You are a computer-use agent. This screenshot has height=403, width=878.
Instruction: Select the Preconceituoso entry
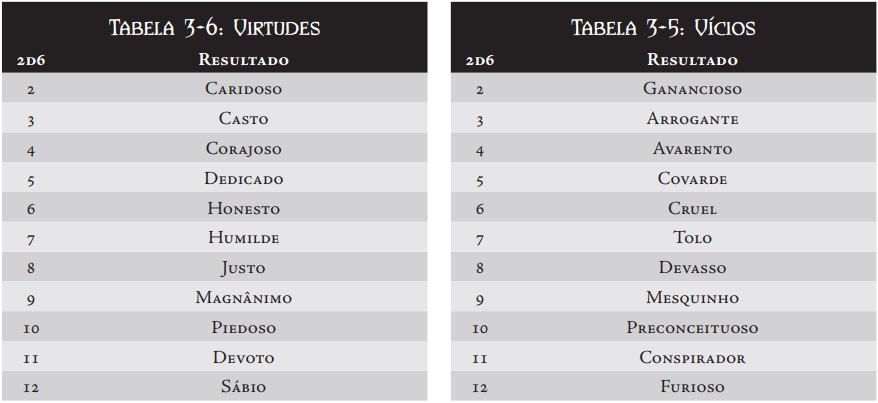click(693, 327)
